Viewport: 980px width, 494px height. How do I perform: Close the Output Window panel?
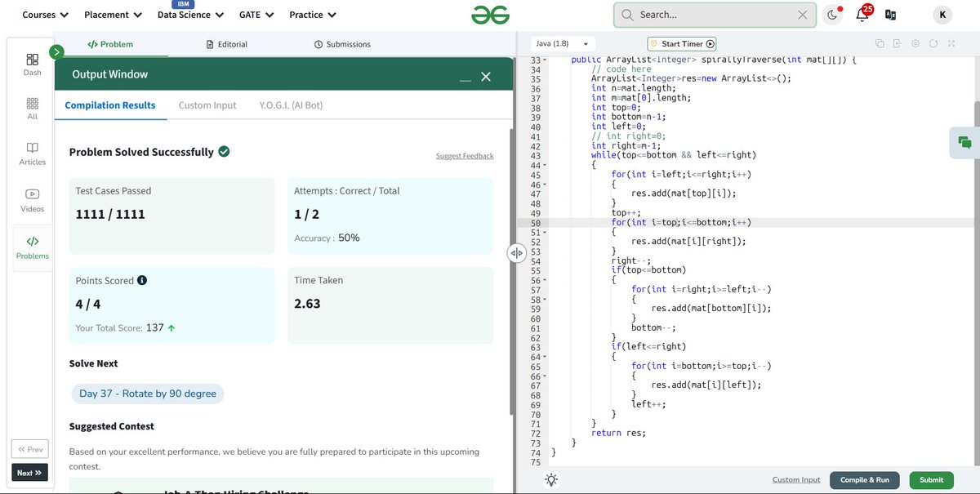[x=486, y=76]
